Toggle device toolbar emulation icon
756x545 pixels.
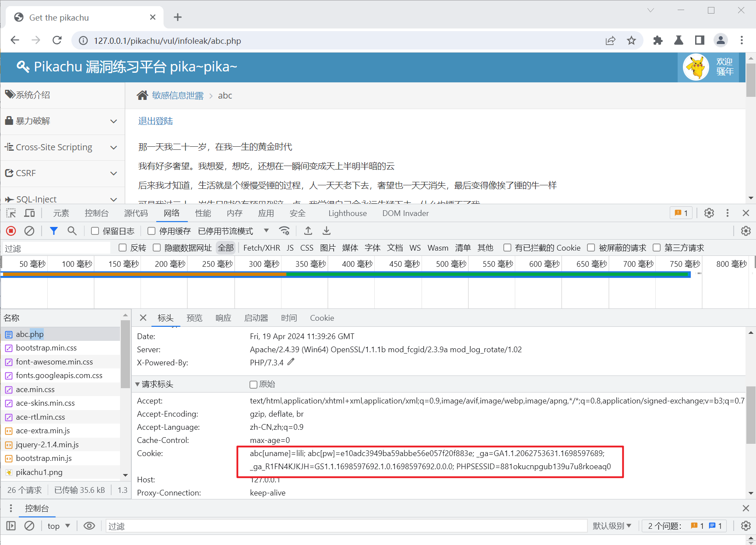point(29,213)
